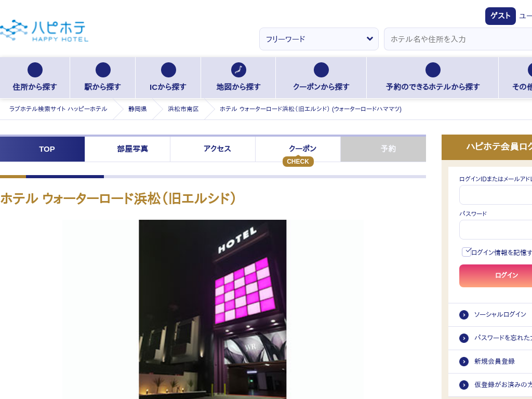Click the ホテル名や住所を入力 search field
The height and width of the screenshot is (399, 532).
(x=458, y=39)
